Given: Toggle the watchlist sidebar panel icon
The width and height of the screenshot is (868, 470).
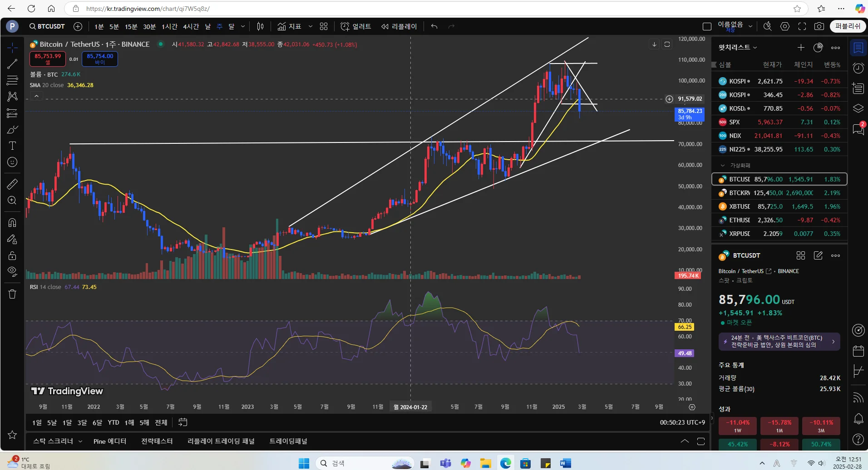Looking at the screenshot, I should 858,48.
